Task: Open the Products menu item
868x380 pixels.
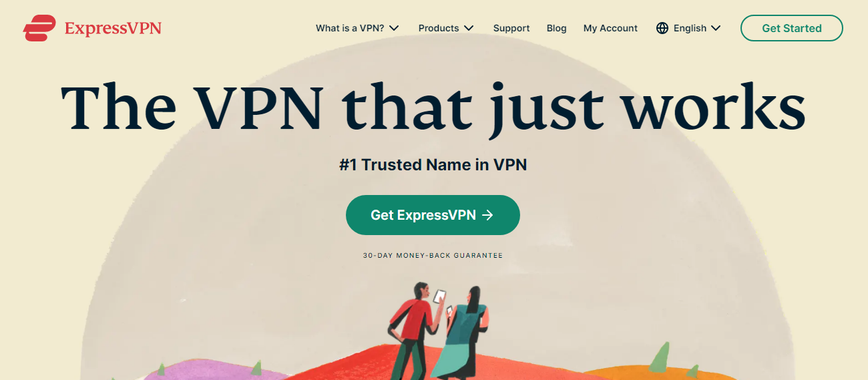Action: 446,28
